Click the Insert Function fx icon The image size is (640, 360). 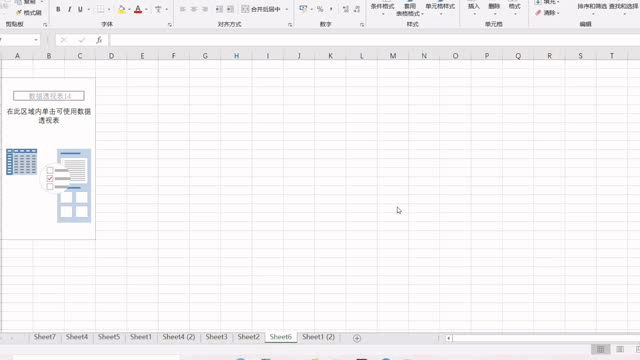point(99,40)
